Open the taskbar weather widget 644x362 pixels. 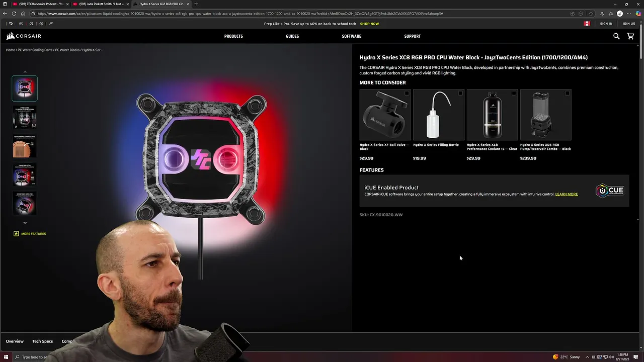coord(567,357)
